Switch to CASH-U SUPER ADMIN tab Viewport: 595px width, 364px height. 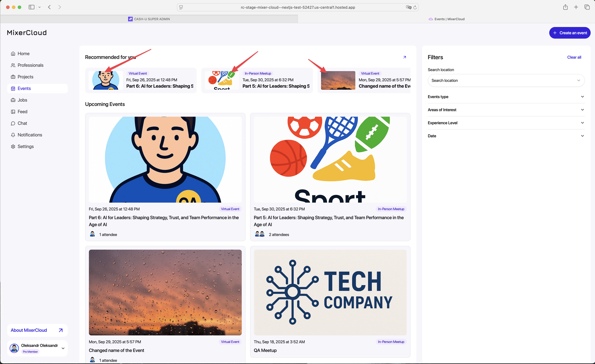tap(149, 19)
